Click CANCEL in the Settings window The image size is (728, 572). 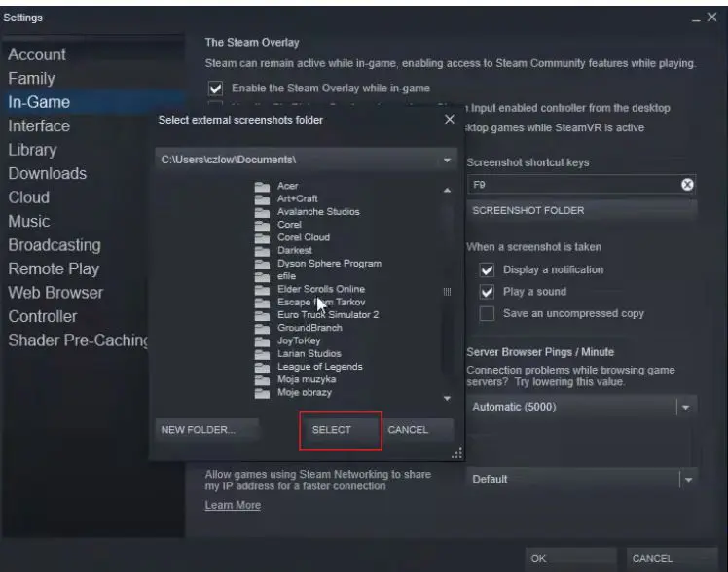pyautogui.click(x=672, y=559)
